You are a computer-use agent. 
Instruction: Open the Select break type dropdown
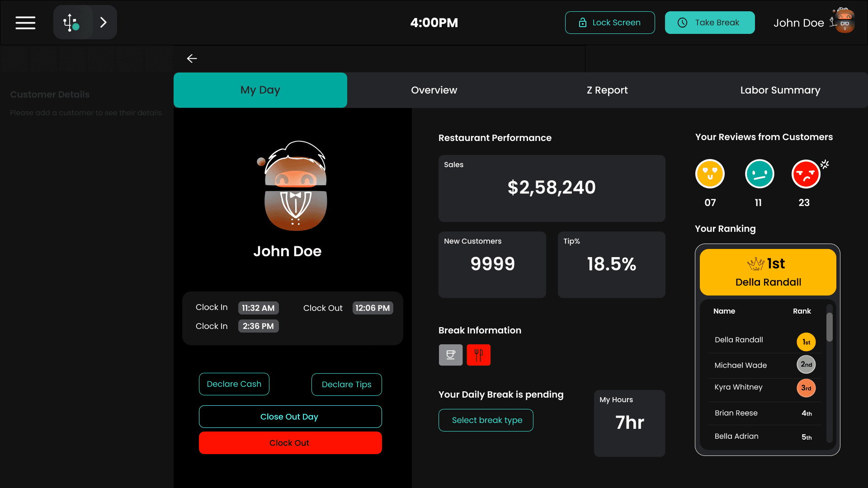pos(486,420)
